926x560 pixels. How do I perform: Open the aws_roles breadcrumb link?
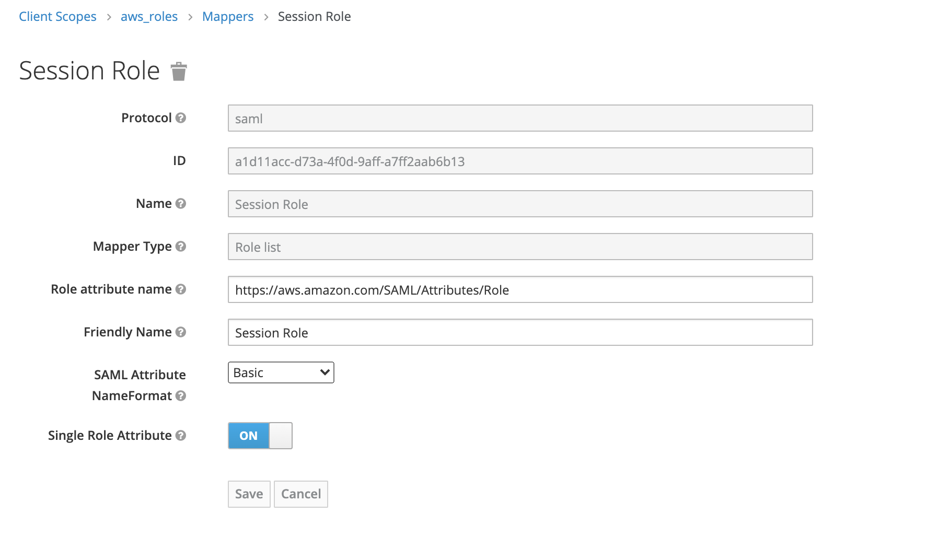[149, 17]
